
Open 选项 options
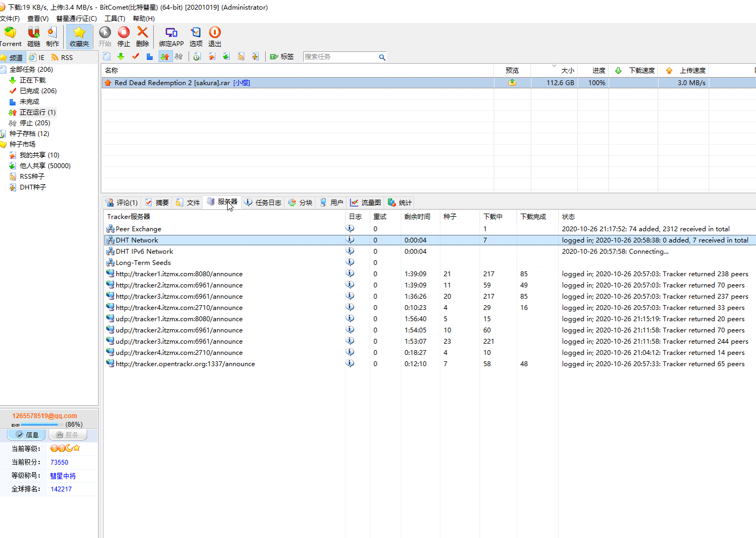click(x=196, y=36)
